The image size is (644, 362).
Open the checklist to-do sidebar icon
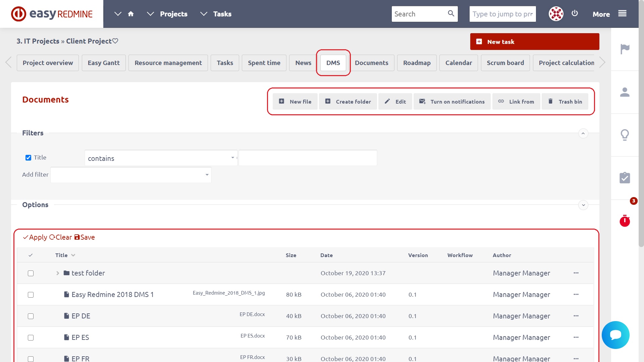(625, 178)
